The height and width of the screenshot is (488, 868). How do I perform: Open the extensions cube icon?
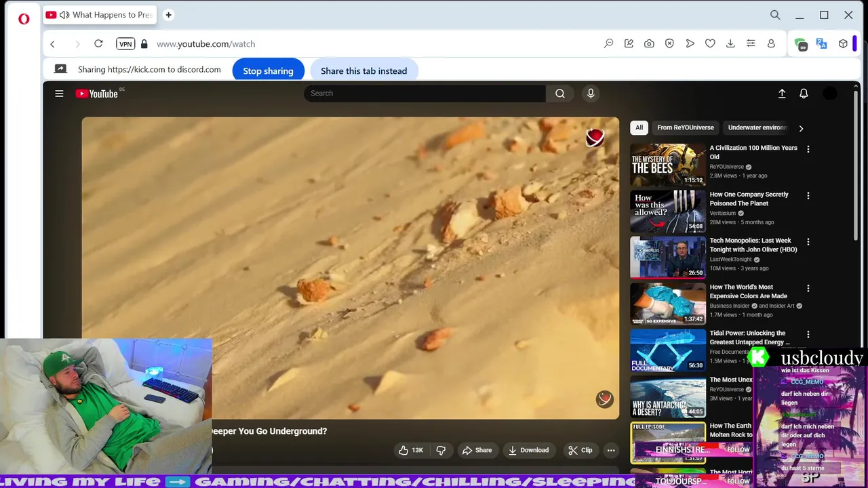tap(843, 43)
